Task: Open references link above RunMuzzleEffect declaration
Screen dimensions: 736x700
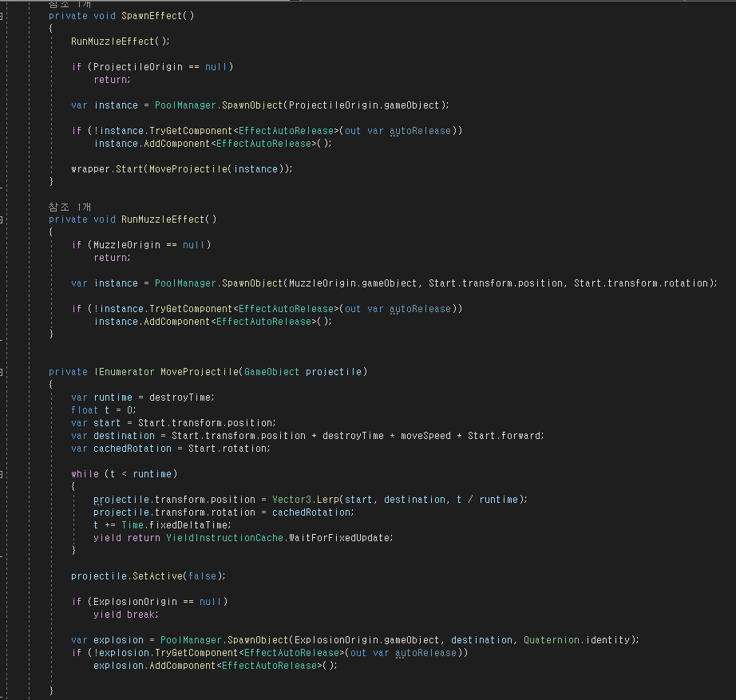Action: pos(69,207)
